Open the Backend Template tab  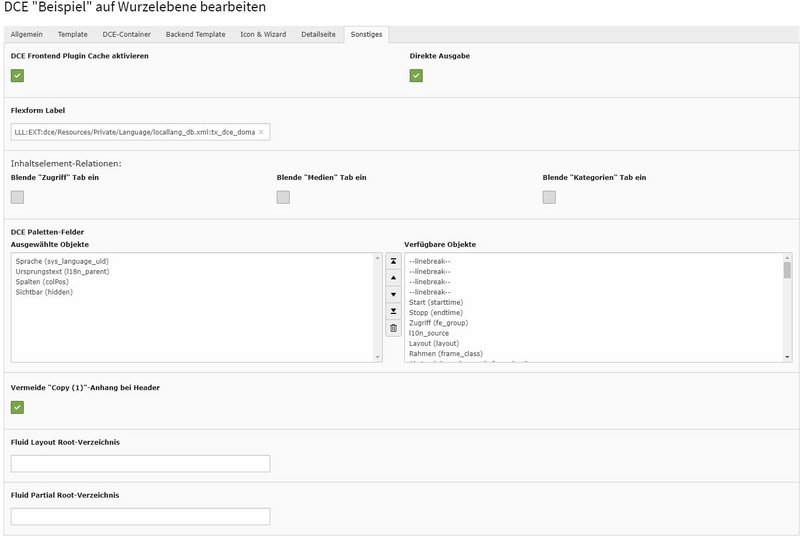[x=195, y=34]
